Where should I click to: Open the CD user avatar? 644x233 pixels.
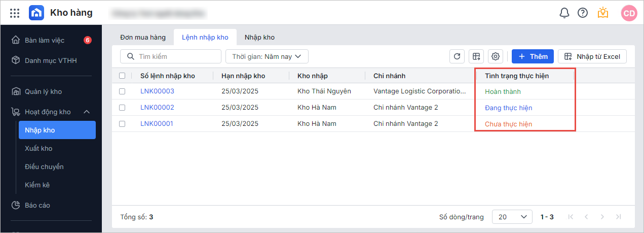(x=629, y=13)
